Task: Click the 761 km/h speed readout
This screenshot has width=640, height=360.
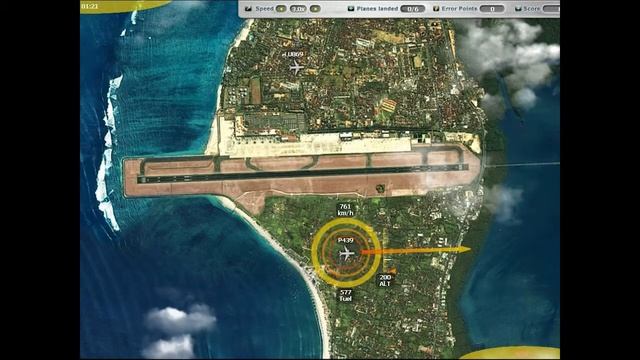Action: (x=345, y=209)
